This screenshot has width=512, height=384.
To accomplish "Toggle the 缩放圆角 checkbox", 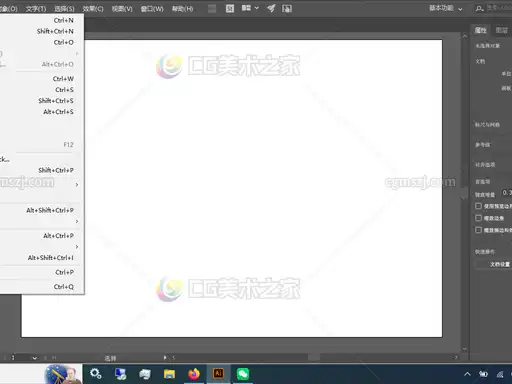I will (478, 218).
